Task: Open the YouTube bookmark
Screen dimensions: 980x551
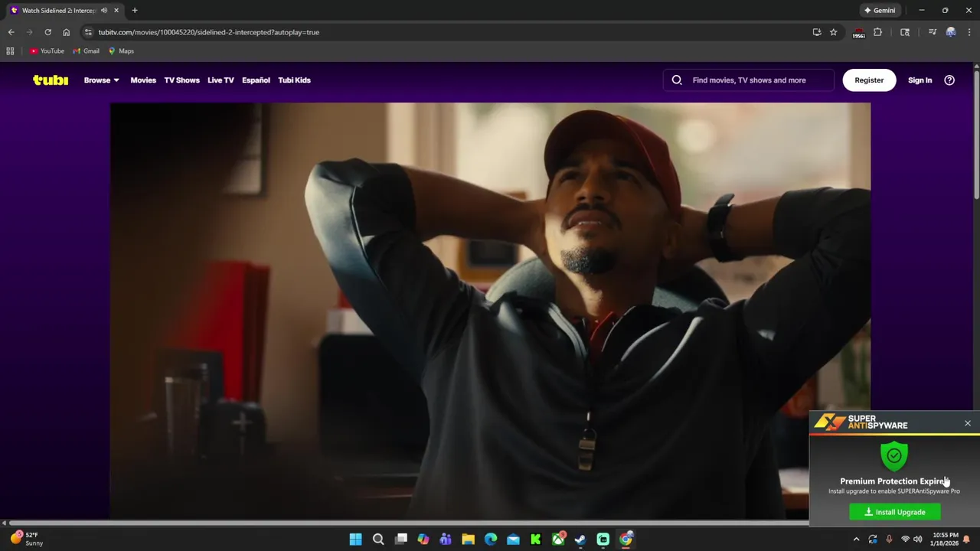Action: click(x=47, y=51)
